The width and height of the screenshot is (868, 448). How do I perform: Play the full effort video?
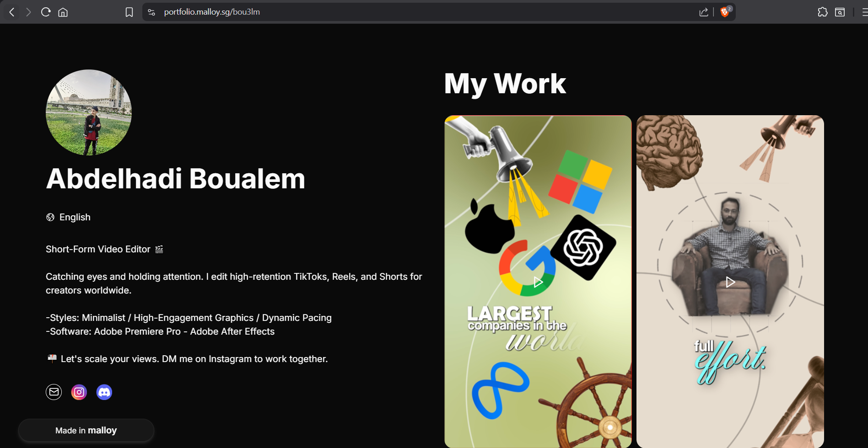tap(730, 282)
